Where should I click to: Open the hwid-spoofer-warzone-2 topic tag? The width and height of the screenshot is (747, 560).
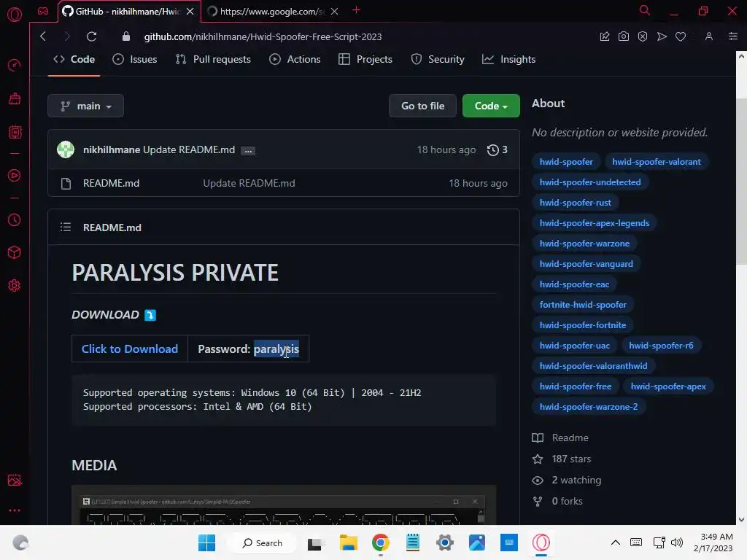point(589,407)
